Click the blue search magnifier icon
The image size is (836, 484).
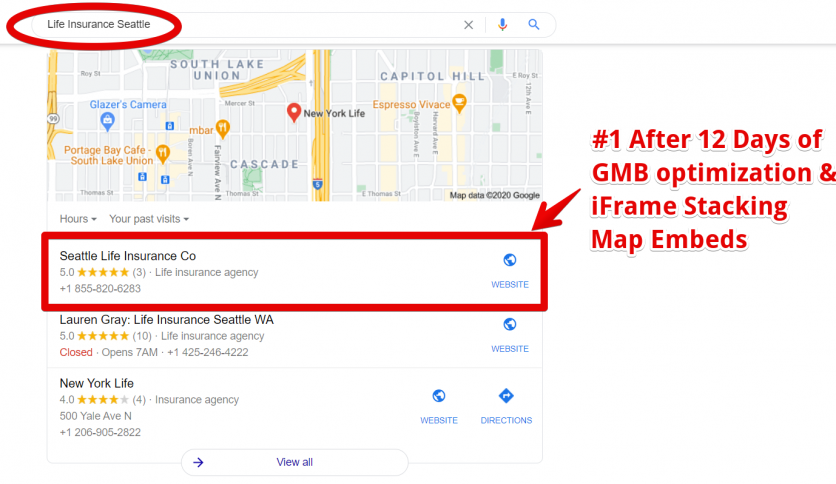pos(534,25)
